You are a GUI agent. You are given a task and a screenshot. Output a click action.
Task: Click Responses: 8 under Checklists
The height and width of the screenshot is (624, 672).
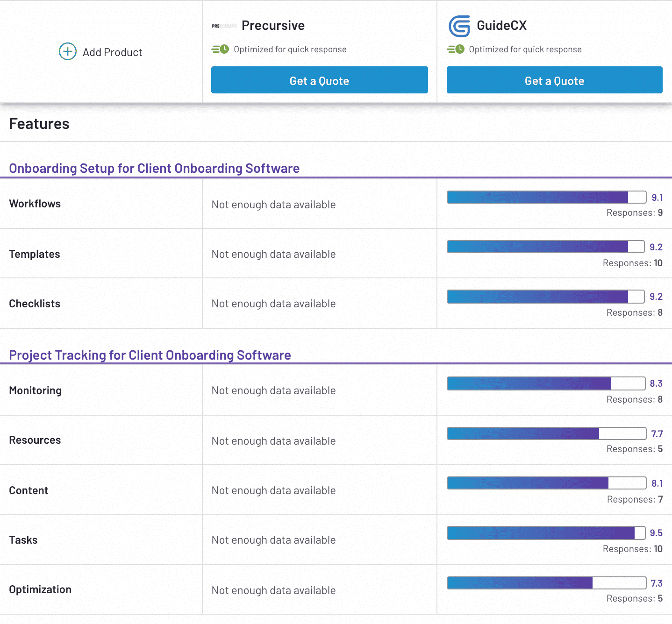point(635,312)
